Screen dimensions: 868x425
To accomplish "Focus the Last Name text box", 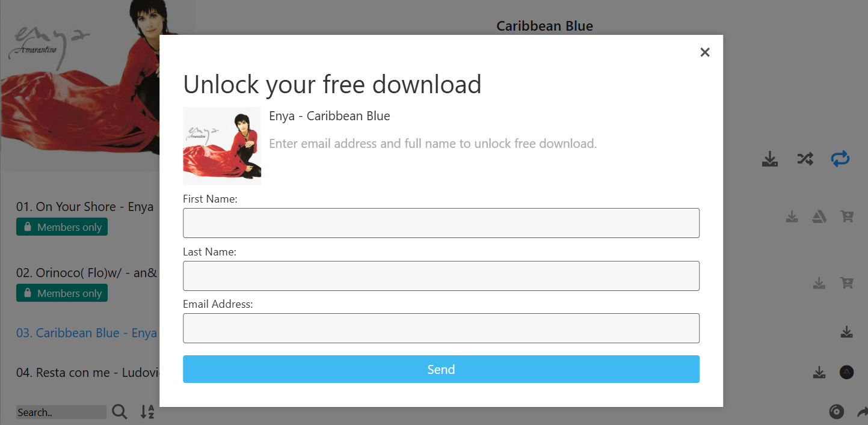I will coord(441,276).
